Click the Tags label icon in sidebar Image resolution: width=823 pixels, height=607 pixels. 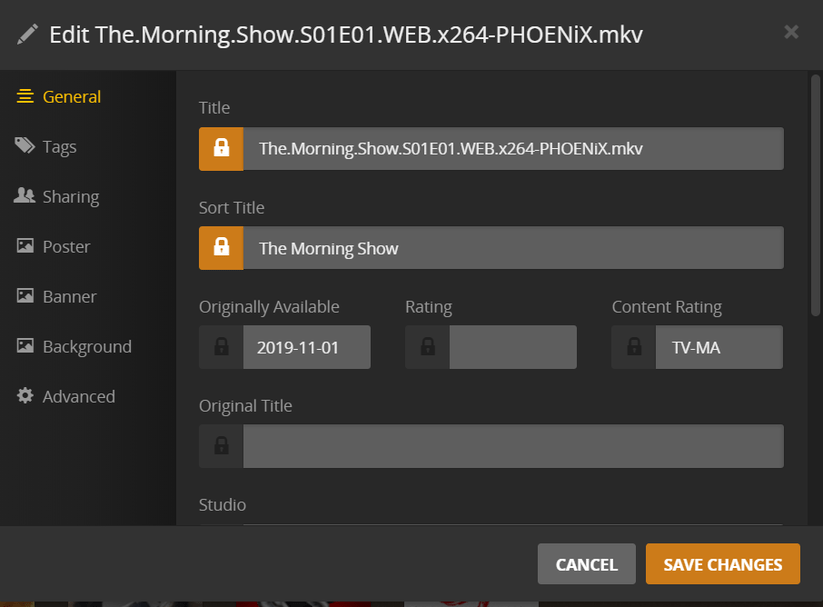25,145
